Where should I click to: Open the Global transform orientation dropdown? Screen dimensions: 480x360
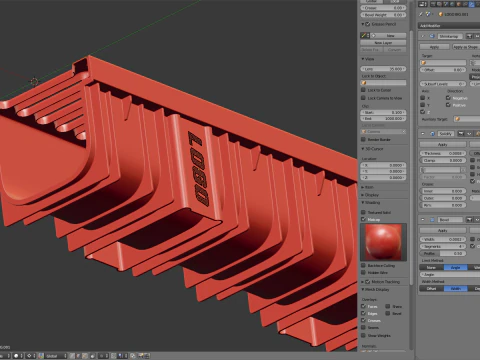56,356
